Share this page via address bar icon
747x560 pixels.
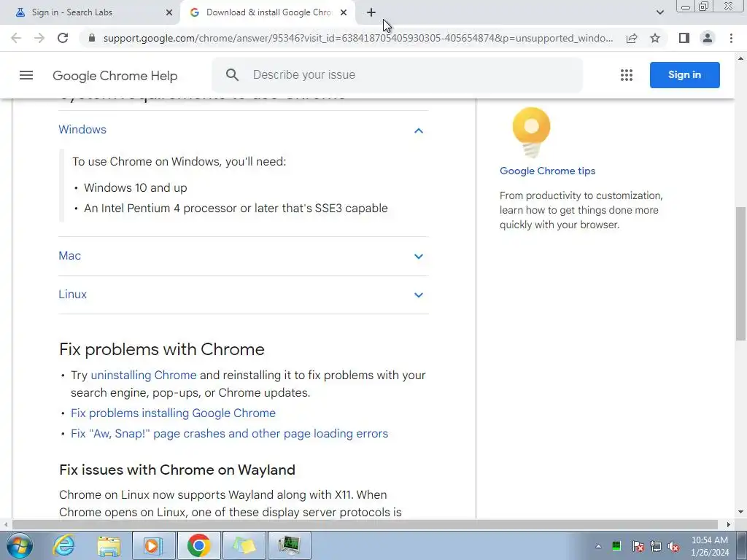pyautogui.click(x=632, y=38)
